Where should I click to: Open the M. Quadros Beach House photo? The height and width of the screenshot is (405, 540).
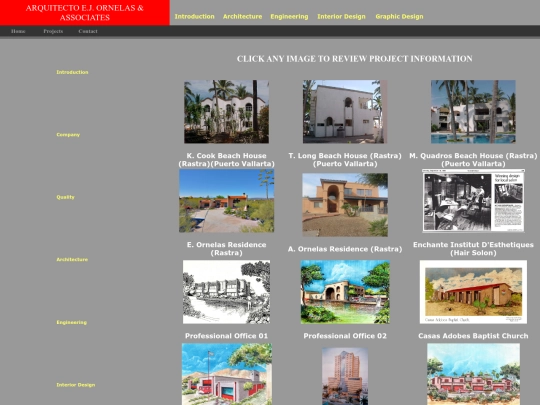tap(473, 112)
